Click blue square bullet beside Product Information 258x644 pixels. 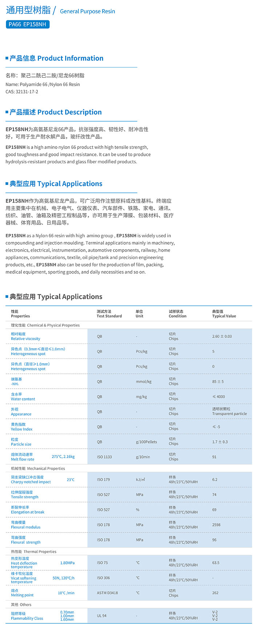point(7,58)
